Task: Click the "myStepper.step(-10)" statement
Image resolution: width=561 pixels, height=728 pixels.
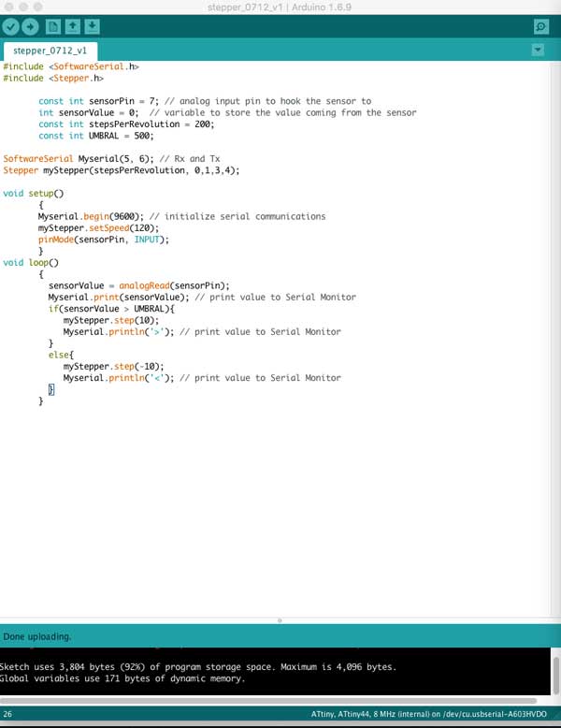Action: pos(114,366)
